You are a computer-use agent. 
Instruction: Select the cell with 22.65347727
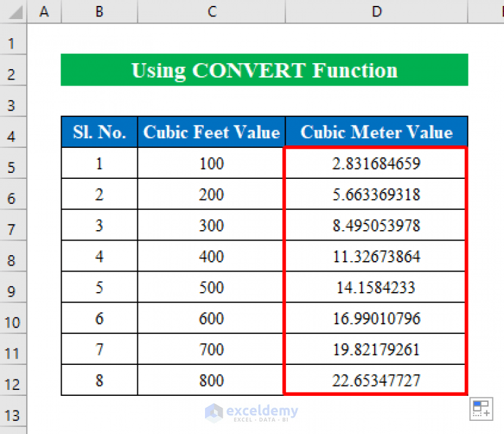point(377,379)
